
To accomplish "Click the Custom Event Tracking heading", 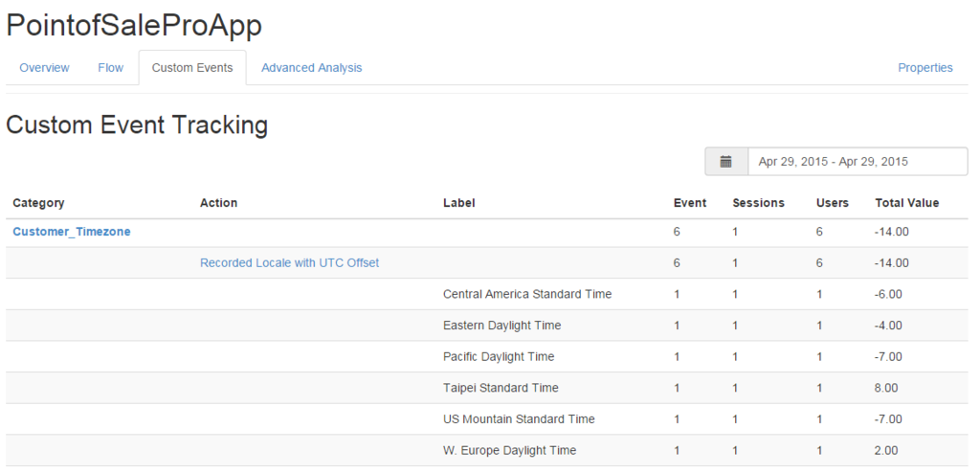I will (x=137, y=125).
